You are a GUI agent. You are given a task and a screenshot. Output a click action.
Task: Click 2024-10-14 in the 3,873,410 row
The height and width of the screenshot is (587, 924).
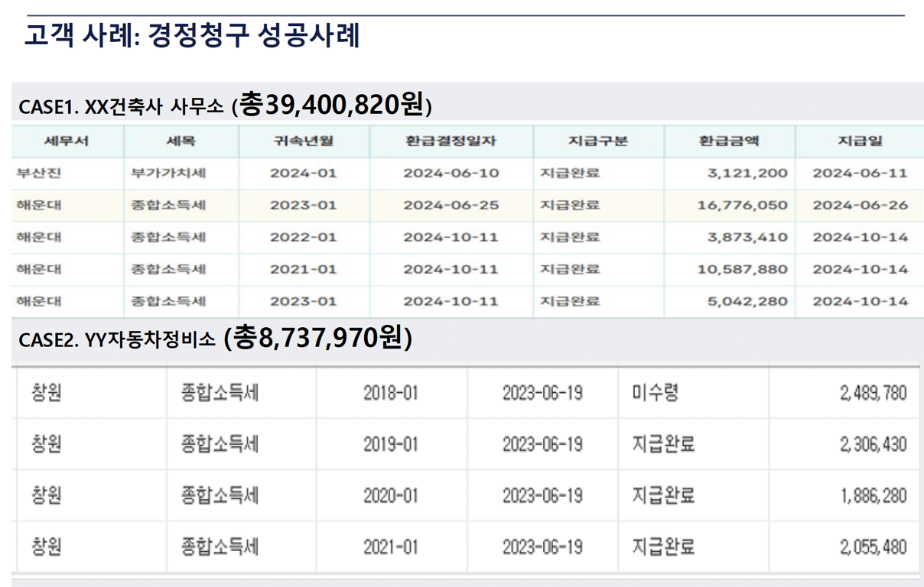pyautogui.click(x=861, y=238)
